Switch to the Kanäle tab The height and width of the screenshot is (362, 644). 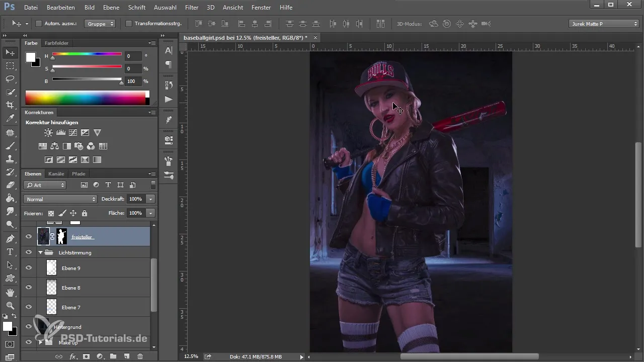(x=56, y=173)
